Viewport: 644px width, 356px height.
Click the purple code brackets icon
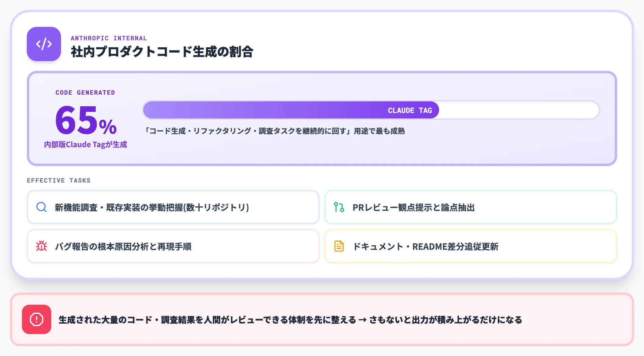(44, 44)
